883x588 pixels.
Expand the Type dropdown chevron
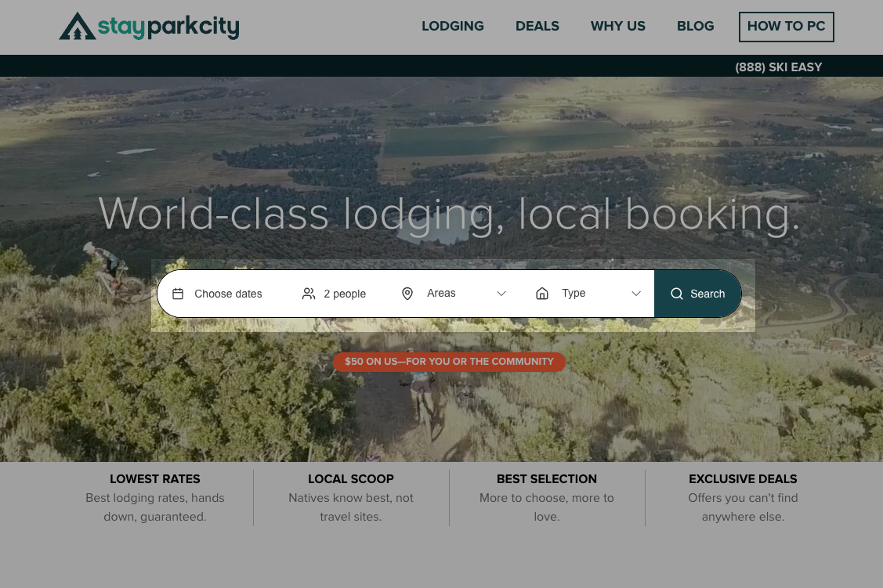[636, 294]
